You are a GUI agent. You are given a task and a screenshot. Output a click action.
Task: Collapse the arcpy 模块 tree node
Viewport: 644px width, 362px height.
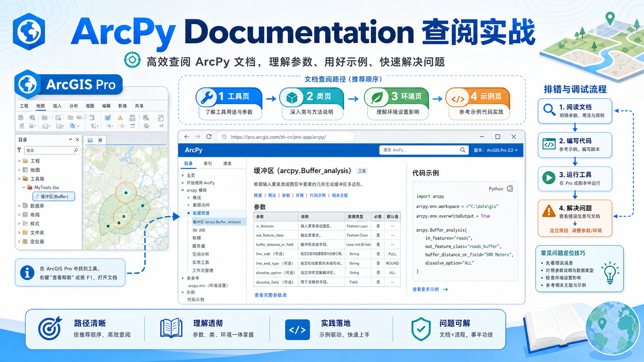coord(183,190)
